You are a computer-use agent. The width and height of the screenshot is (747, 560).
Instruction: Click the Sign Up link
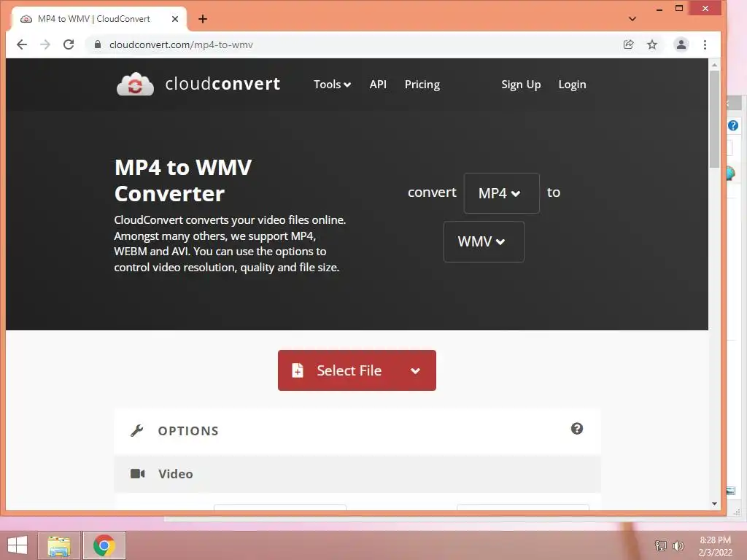click(521, 85)
